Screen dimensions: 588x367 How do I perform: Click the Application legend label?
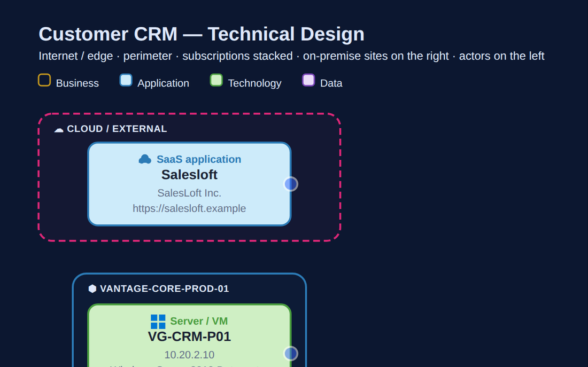coord(163,83)
